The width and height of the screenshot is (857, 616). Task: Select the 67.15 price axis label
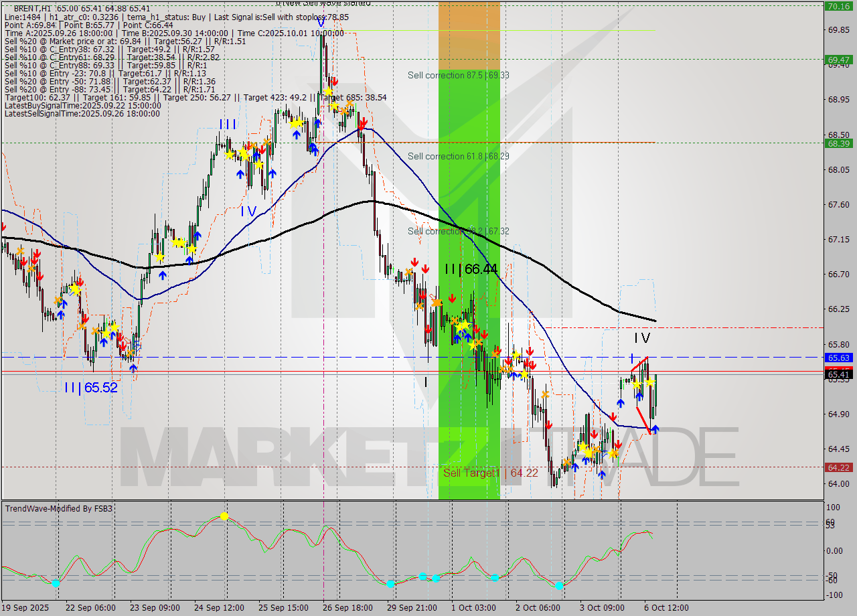[x=839, y=239]
